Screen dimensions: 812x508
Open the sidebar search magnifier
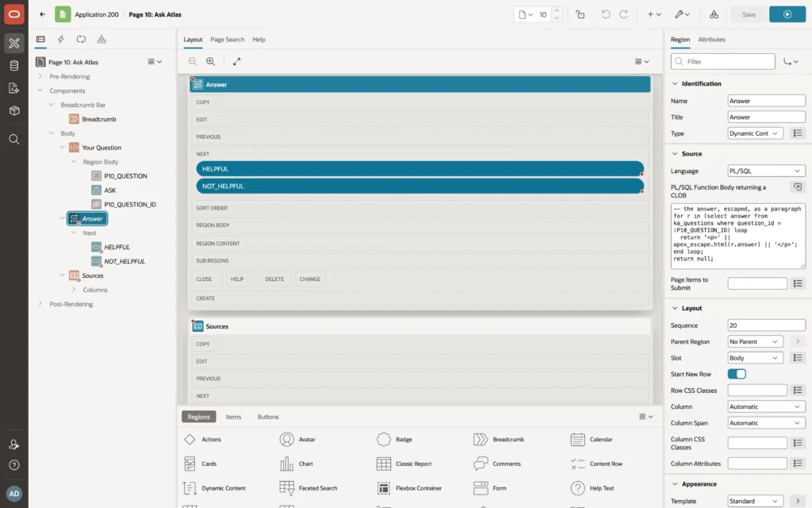click(14, 139)
